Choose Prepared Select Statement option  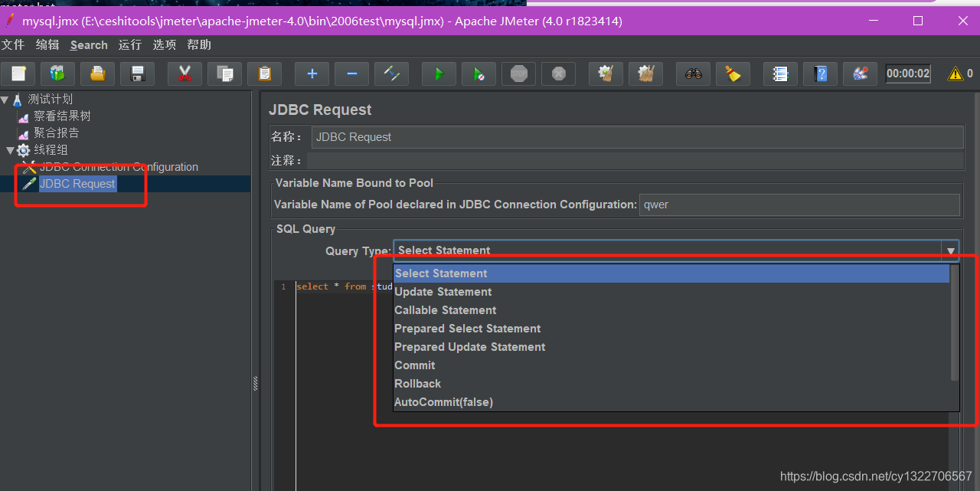click(x=671, y=329)
